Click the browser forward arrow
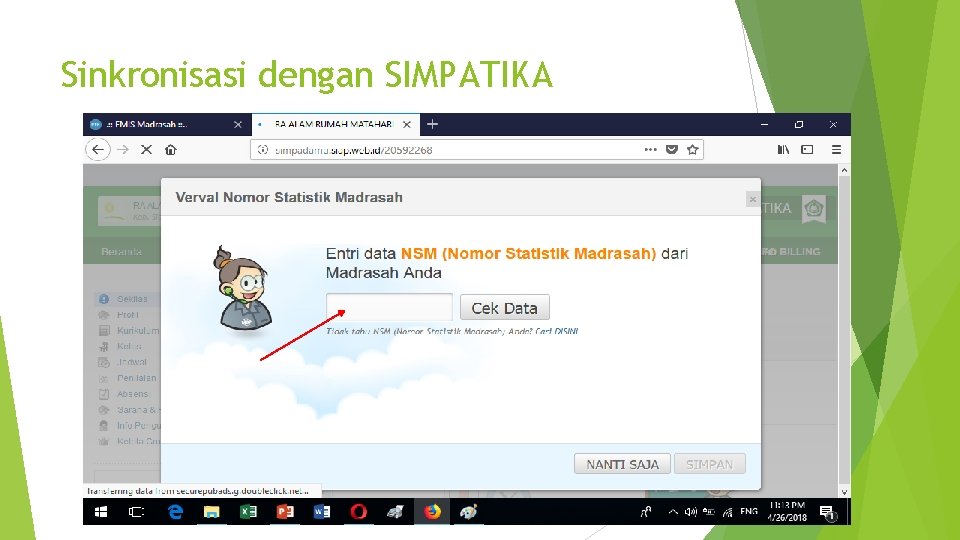The height and width of the screenshot is (540, 960). click(x=123, y=149)
